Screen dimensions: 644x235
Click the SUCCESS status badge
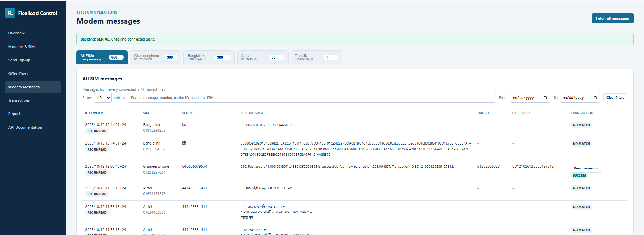(x=579, y=176)
